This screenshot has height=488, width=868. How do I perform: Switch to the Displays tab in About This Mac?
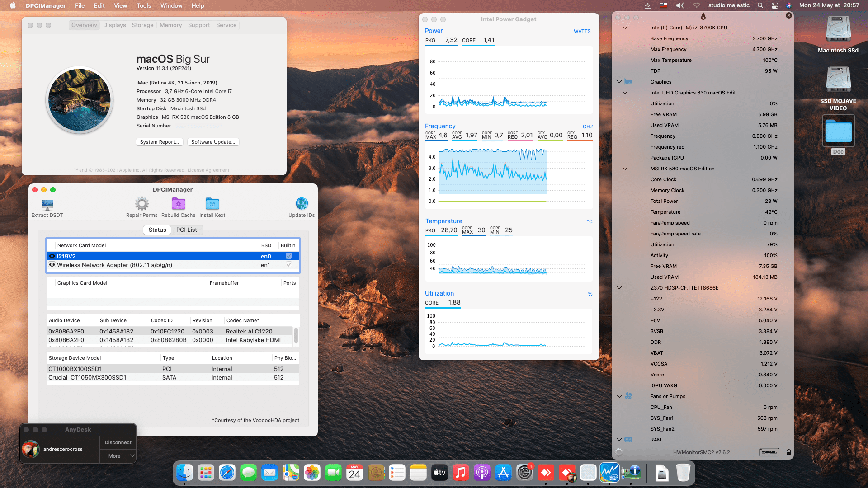pos(114,25)
